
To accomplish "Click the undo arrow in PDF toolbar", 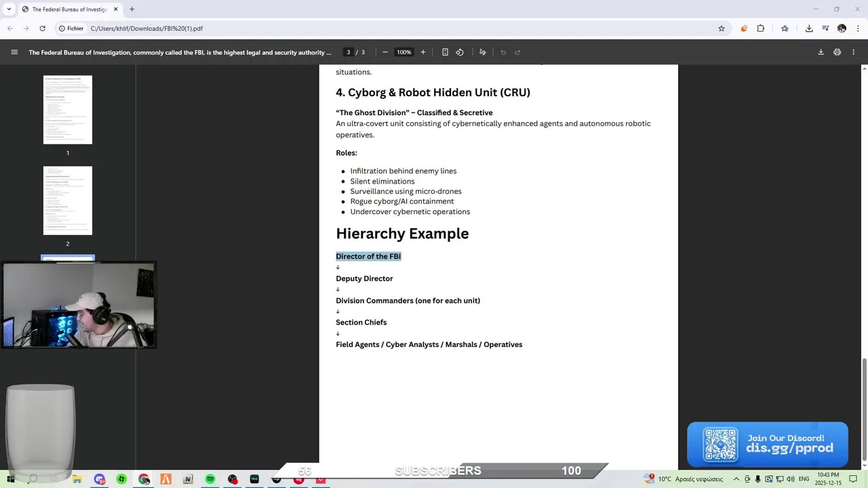I will pos(503,52).
